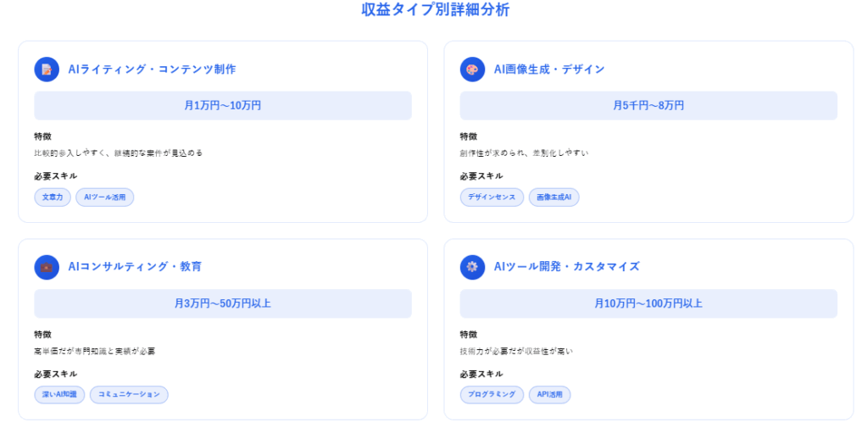Click the 月10万円〜100万円以上 income banner

coord(648,303)
